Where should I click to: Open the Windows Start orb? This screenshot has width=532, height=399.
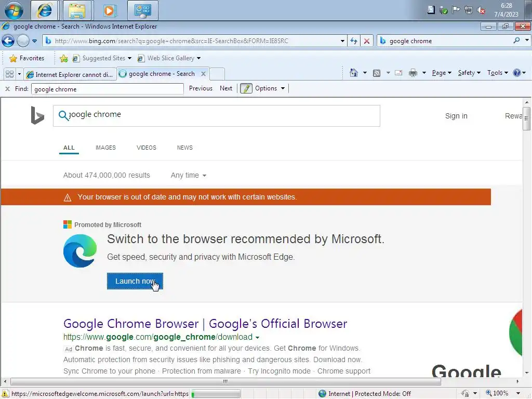pos(14,10)
